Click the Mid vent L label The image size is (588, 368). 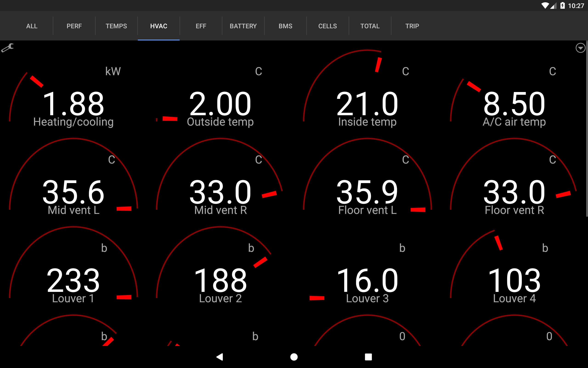click(x=73, y=210)
